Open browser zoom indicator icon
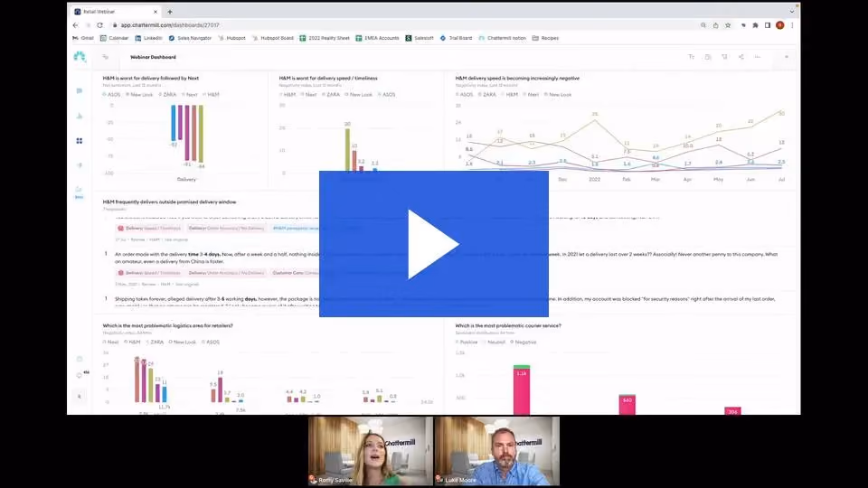Viewport: 868px width, 488px height. [x=703, y=25]
